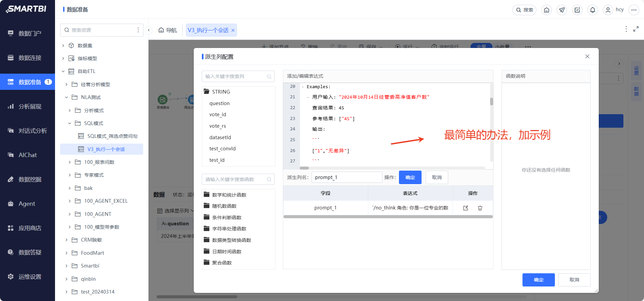Collapse the resource tree panel
This screenshot has height=301, width=644.
pyautogui.click(x=149, y=30)
